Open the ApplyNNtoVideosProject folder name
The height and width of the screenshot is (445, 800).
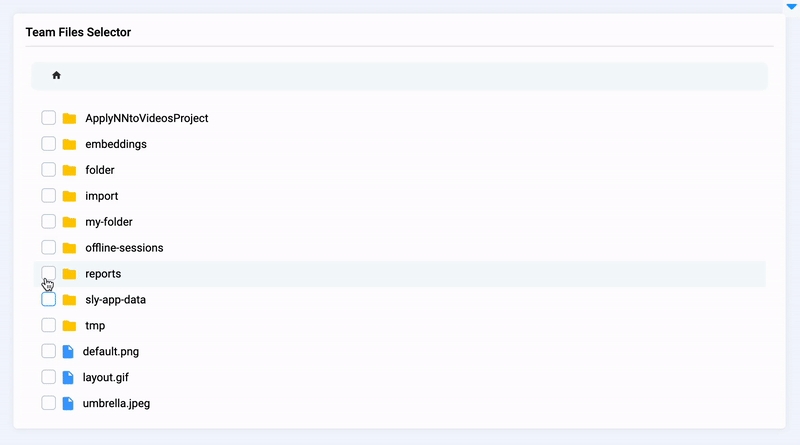click(x=147, y=118)
